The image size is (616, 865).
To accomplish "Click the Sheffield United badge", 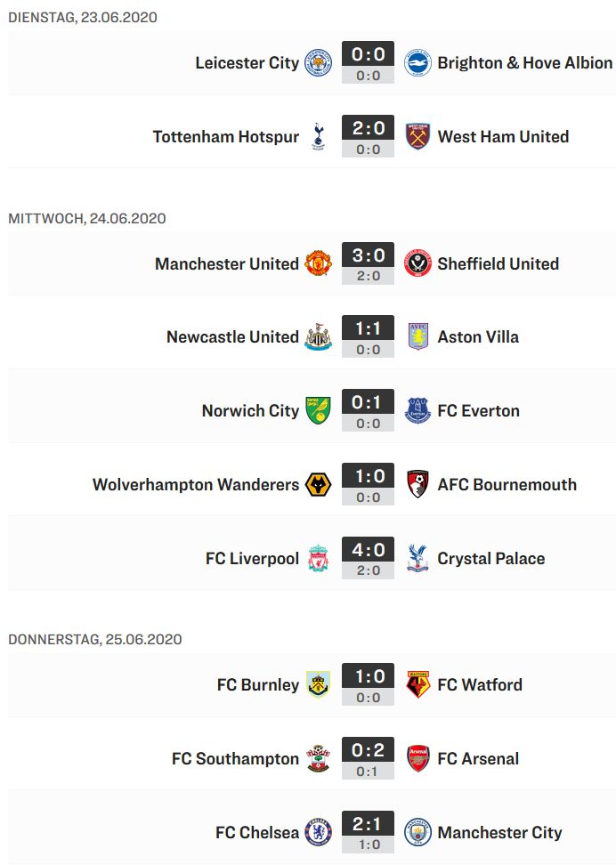I will [417, 263].
